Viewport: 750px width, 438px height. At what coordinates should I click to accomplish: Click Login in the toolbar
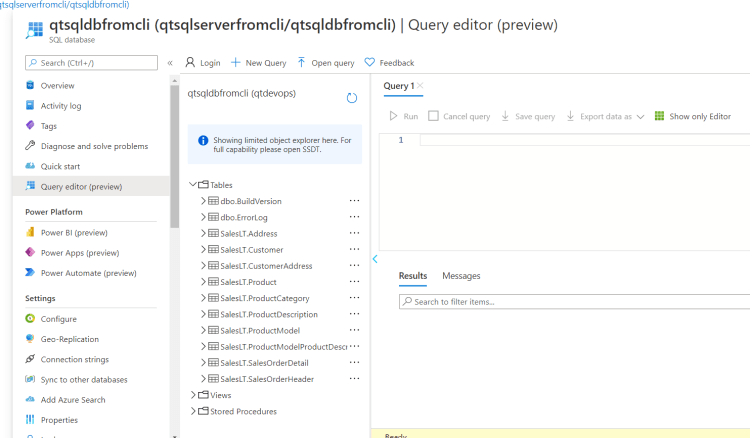[203, 63]
